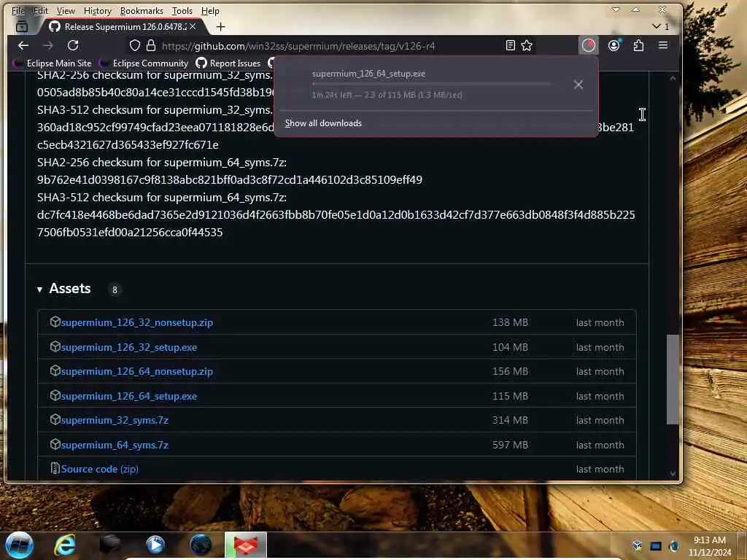Open the hamburger application menu
This screenshot has height=560, width=747.
[x=662, y=46]
